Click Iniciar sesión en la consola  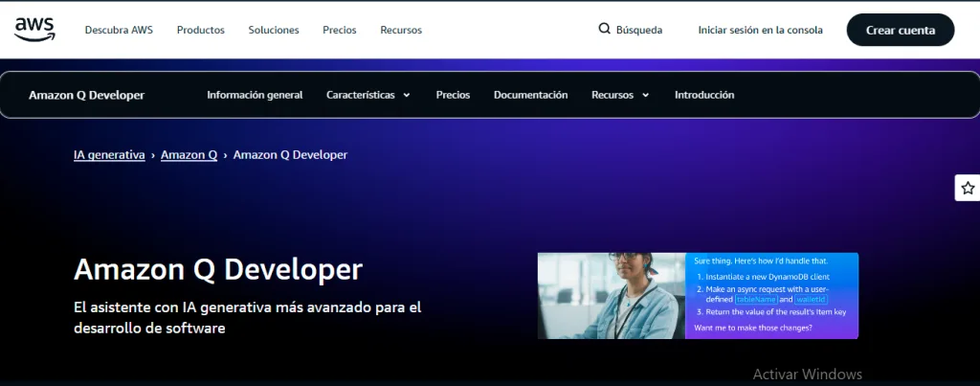pos(761,30)
